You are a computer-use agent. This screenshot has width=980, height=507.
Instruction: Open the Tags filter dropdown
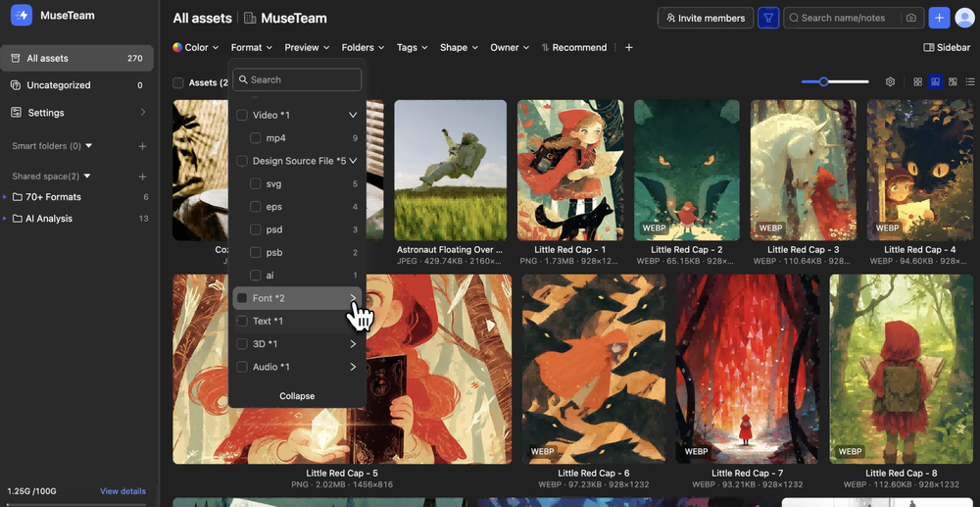point(410,47)
